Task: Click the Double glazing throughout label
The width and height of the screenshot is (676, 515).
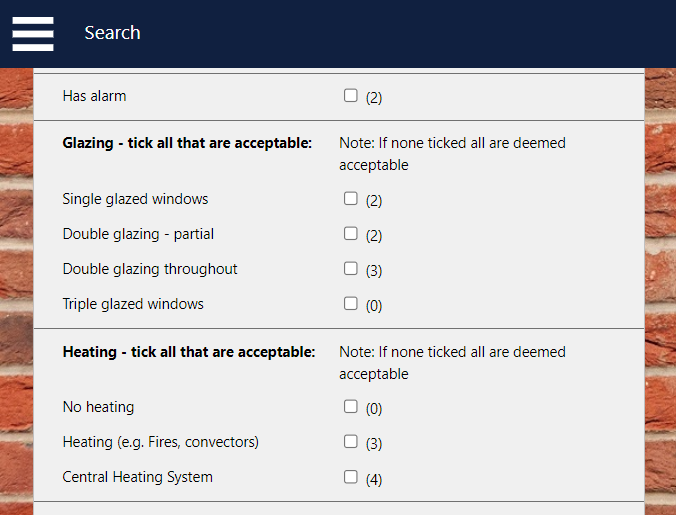Action: [150, 269]
